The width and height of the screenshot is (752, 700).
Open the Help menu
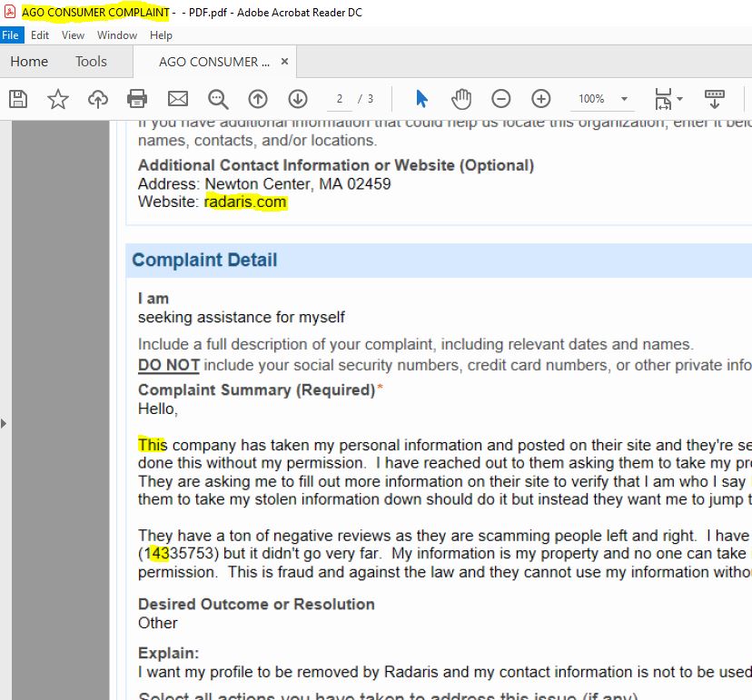[x=161, y=35]
